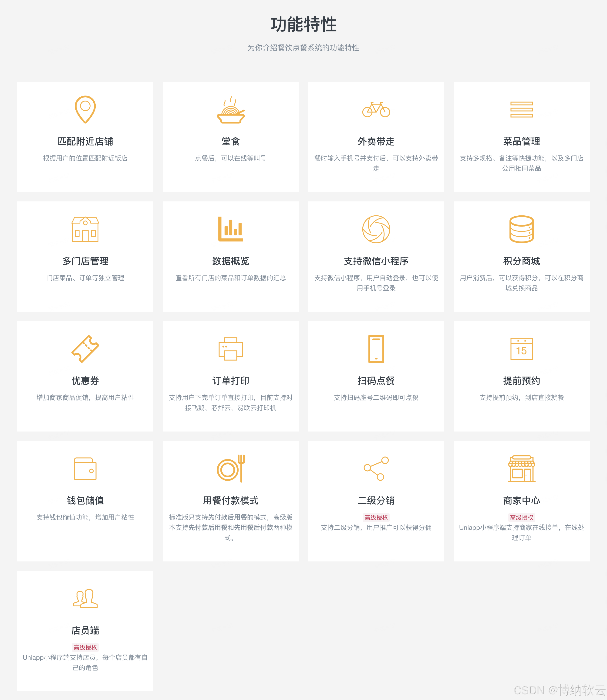The height and width of the screenshot is (700, 607).
Task: Click 高级授权 badge under 店员端
Action: (x=85, y=647)
